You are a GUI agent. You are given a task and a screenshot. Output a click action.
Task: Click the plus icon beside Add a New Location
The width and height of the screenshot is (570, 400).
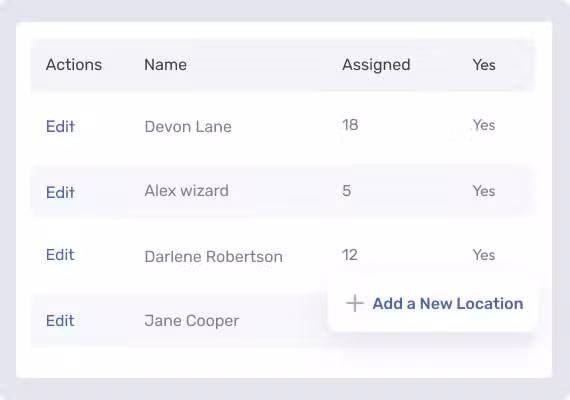(x=354, y=303)
